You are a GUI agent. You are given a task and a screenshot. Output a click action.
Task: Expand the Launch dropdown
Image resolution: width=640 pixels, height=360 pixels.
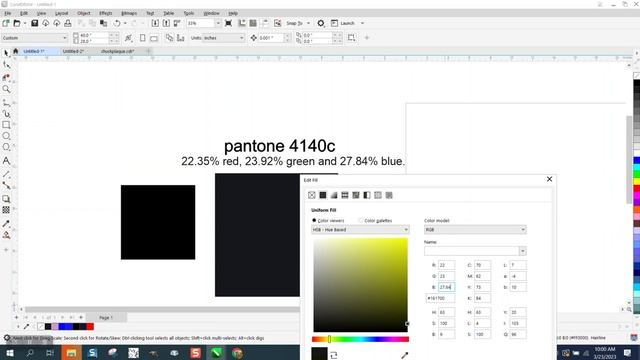tap(362, 23)
